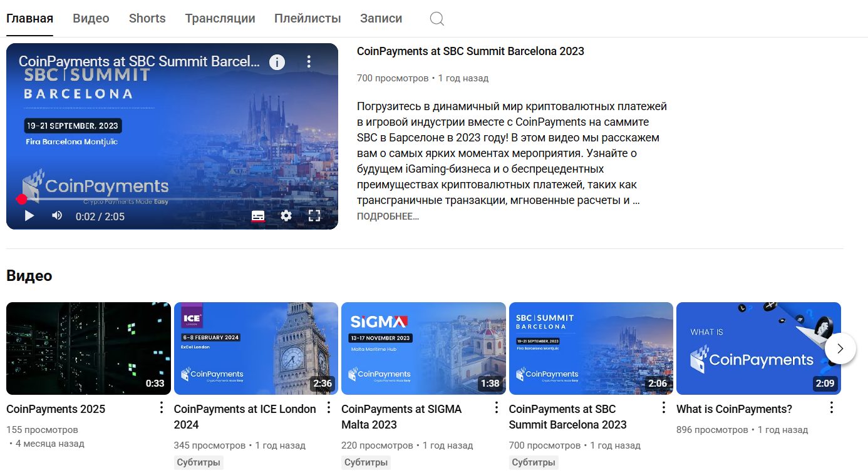Viewport: 868px width, 473px height.
Task: Show video info card icon
Action: [x=277, y=62]
